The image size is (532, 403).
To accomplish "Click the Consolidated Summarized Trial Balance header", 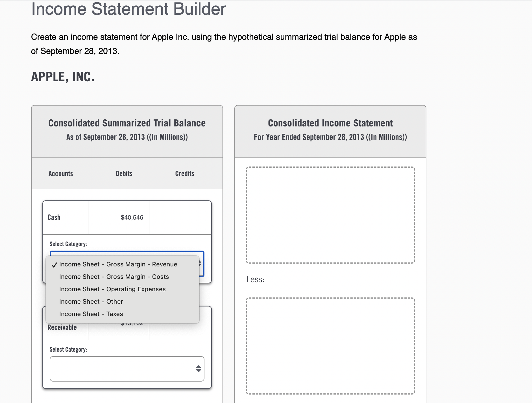I will (127, 123).
